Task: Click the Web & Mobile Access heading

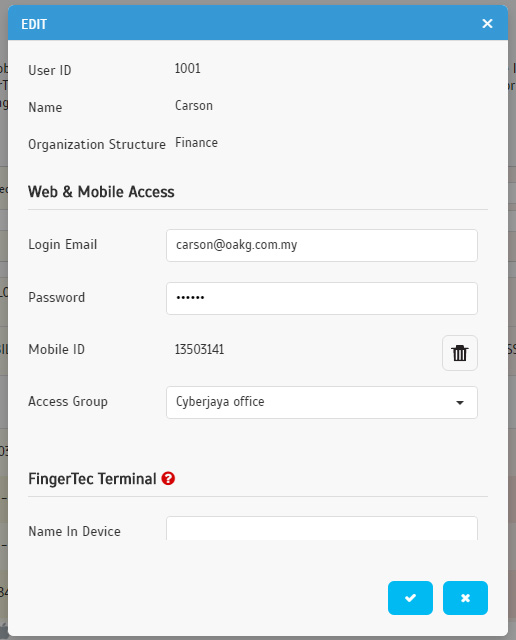Action: click(101, 192)
